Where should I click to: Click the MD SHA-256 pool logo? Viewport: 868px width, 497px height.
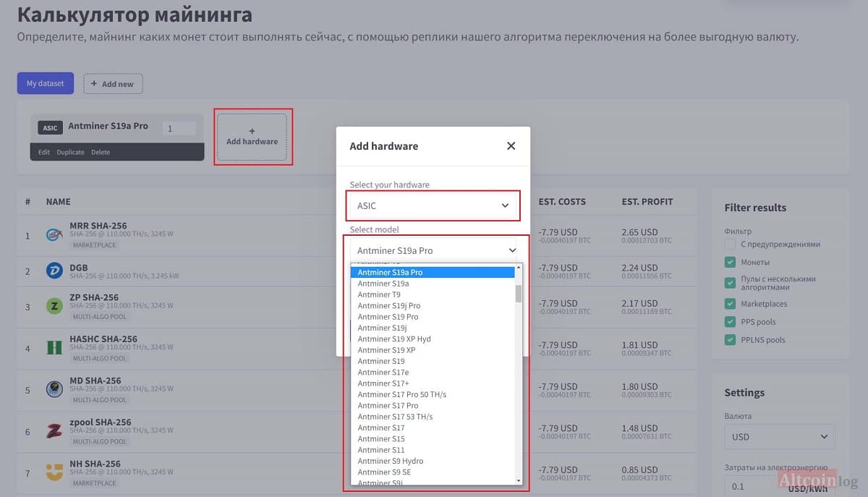tap(54, 389)
